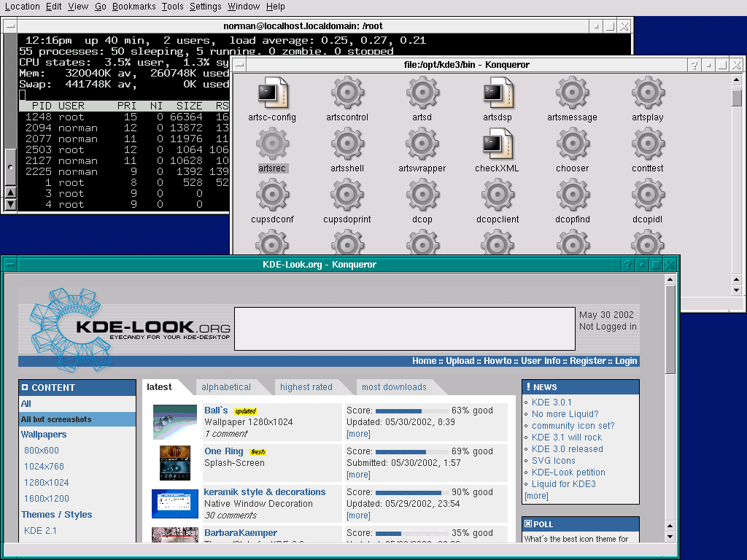Screen dimensions: 747x560
Task: Open the Howto page link
Action: click(498, 361)
